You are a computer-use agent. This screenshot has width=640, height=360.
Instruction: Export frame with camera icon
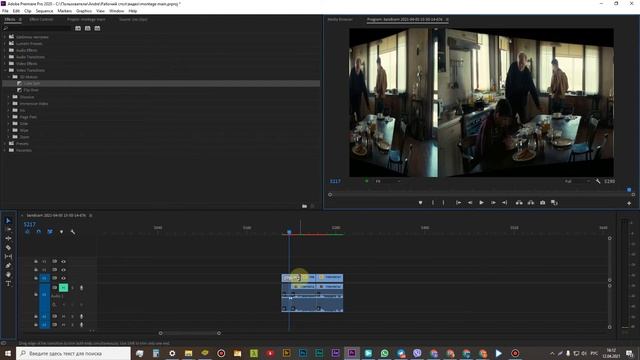tap(542, 203)
